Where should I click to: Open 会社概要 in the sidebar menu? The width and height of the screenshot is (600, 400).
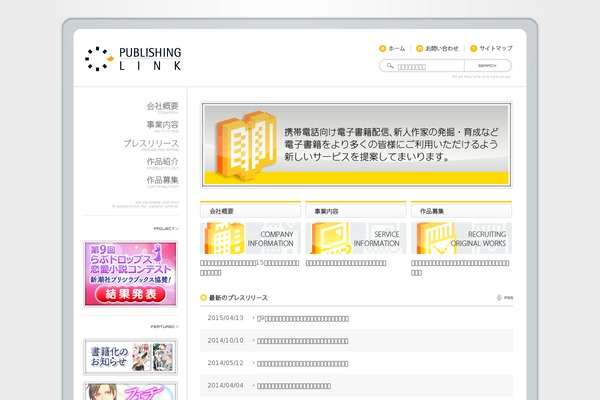pos(163,107)
